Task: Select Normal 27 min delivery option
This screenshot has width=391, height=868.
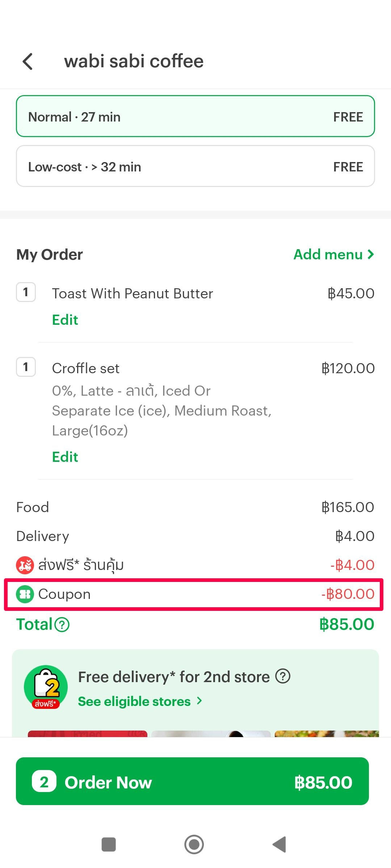Action: tap(195, 116)
